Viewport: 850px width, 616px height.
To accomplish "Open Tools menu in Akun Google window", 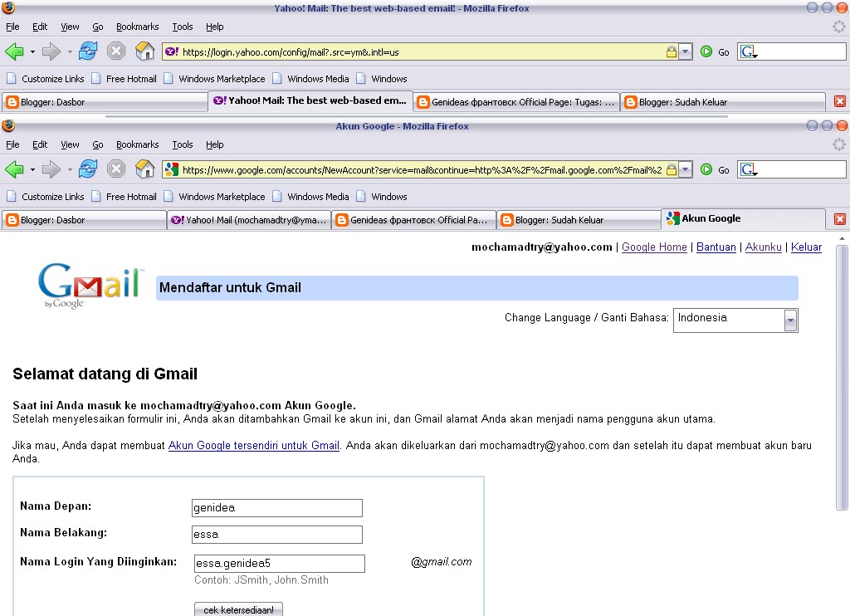I will pos(182,144).
